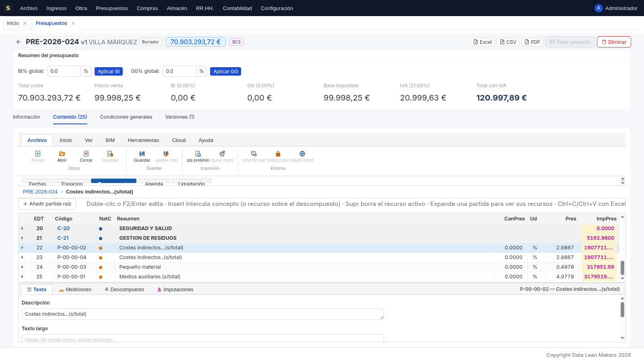Click the table's vertical scrollbar thumb
Screen dimensions: 644x362
[x=622, y=267]
